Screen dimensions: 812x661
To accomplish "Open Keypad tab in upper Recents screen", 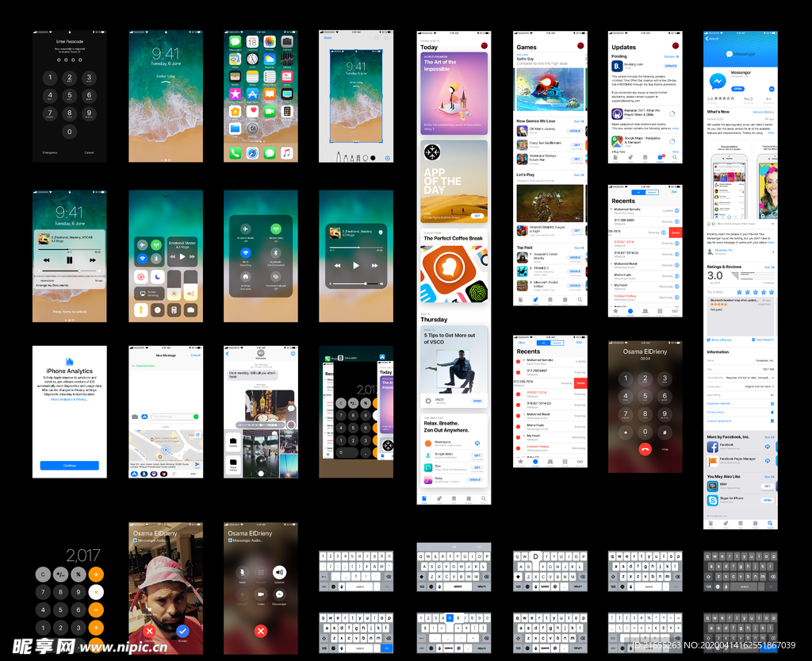I will pyautogui.click(x=660, y=312).
